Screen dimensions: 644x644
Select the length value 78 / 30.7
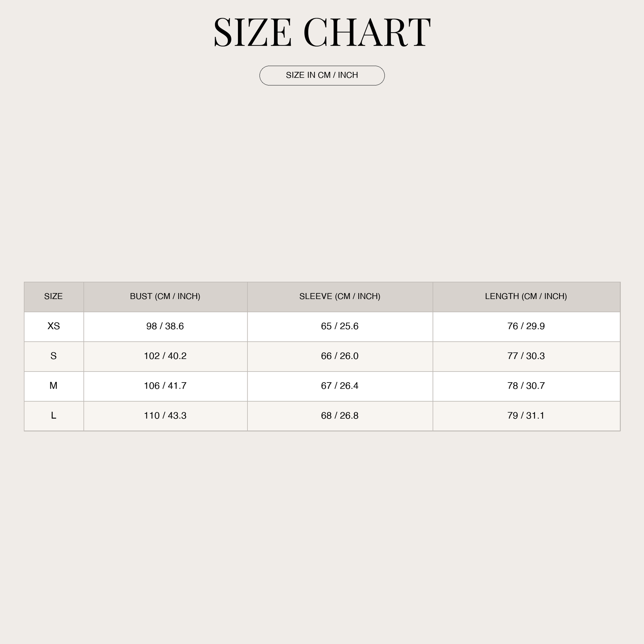pyautogui.click(x=526, y=386)
